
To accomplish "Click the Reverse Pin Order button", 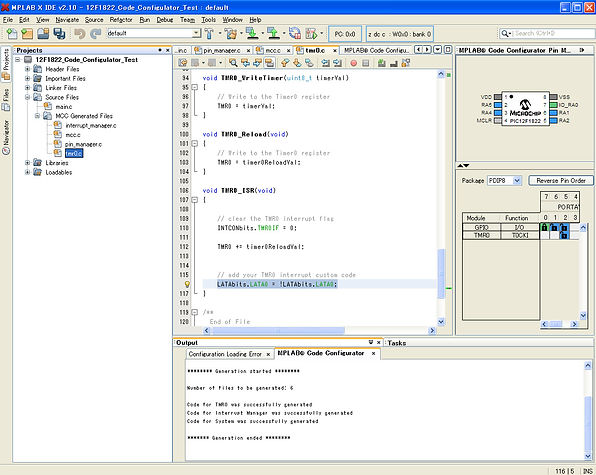I will [561, 180].
